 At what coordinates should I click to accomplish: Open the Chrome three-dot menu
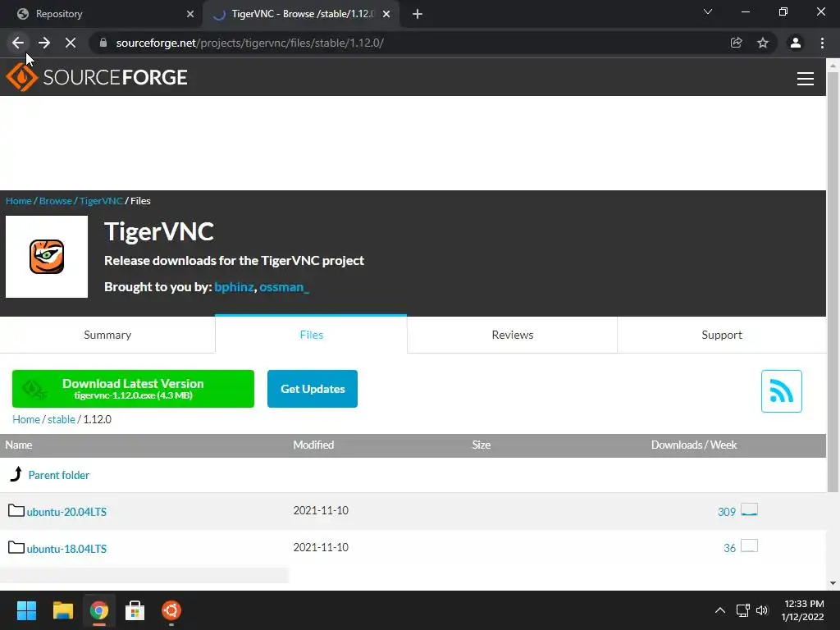pyautogui.click(x=822, y=43)
